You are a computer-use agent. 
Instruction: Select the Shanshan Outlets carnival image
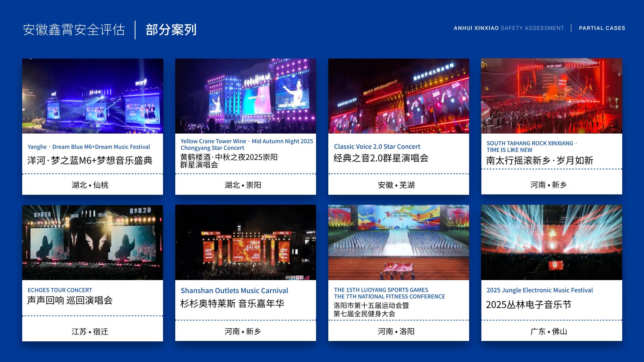[246, 243]
